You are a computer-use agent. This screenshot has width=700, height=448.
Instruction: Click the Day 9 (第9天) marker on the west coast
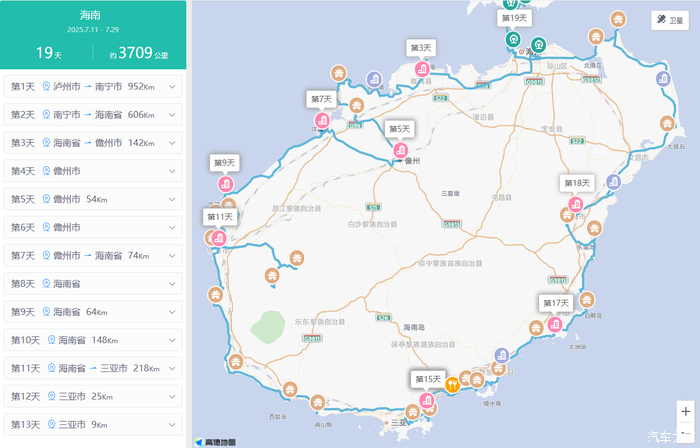pyautogui.click(x=225, y=184)
